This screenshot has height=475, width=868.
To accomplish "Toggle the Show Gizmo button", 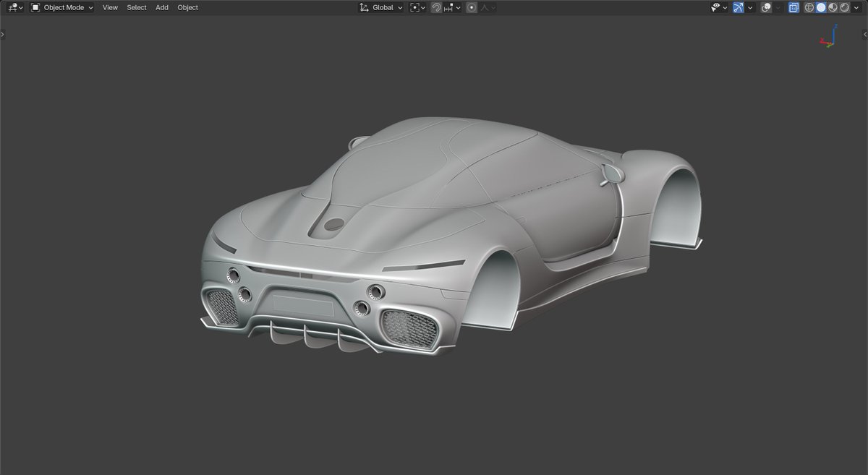I will [739, 7].
